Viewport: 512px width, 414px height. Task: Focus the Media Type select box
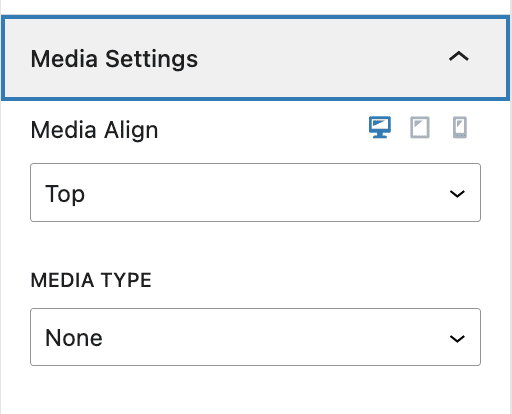click(255, 337)
